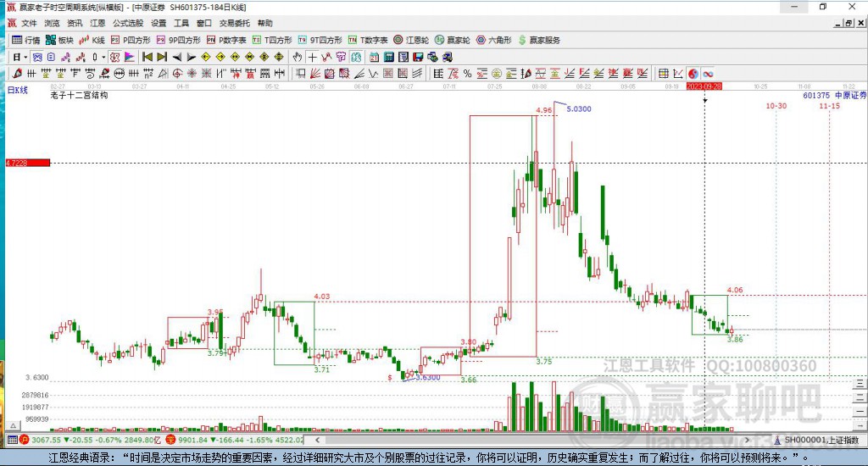868x466 pixels.
Task: Activate the crosshair cursor tool
Action: [x=312, y=57]
